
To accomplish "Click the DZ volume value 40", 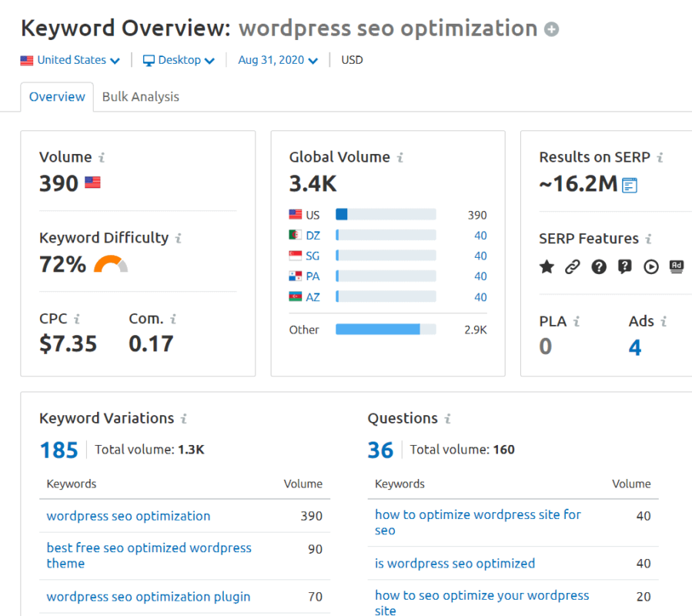I will coord(480,236).
